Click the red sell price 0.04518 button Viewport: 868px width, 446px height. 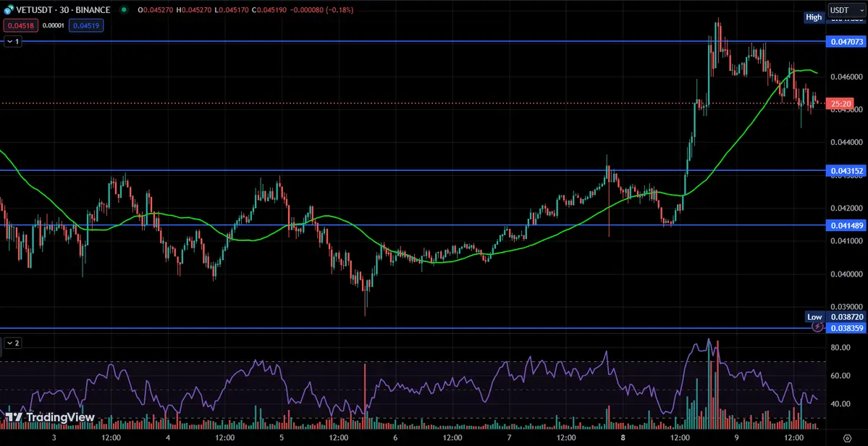[x=20, y=25]
